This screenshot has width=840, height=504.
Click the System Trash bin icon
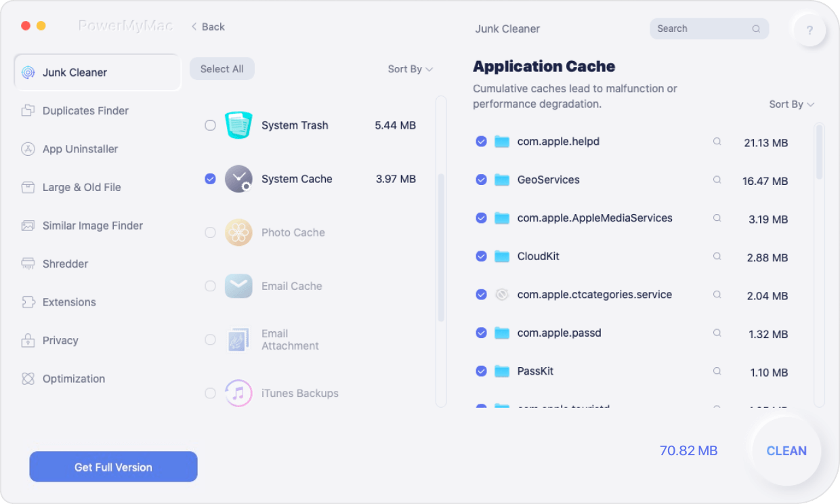(238, 125)
